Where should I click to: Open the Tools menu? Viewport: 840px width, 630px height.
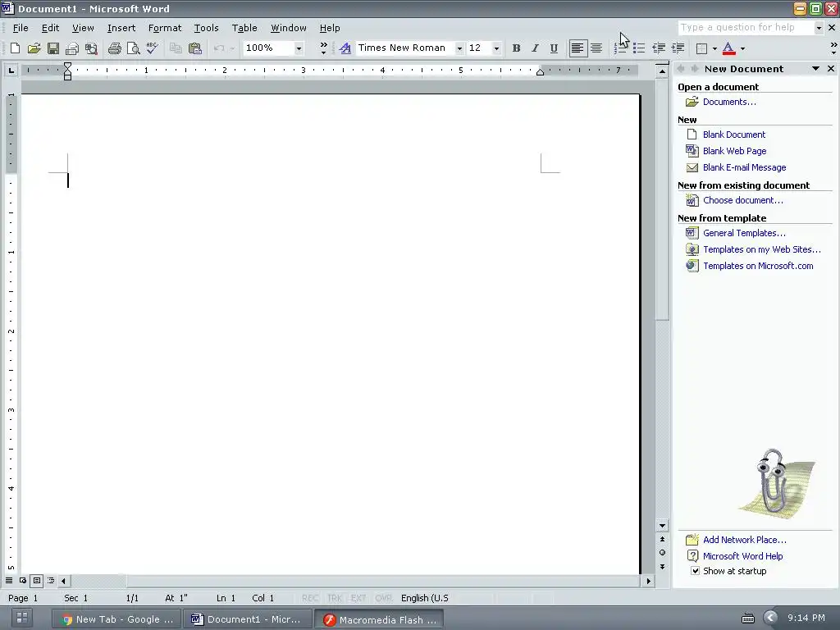pos(206,28)
